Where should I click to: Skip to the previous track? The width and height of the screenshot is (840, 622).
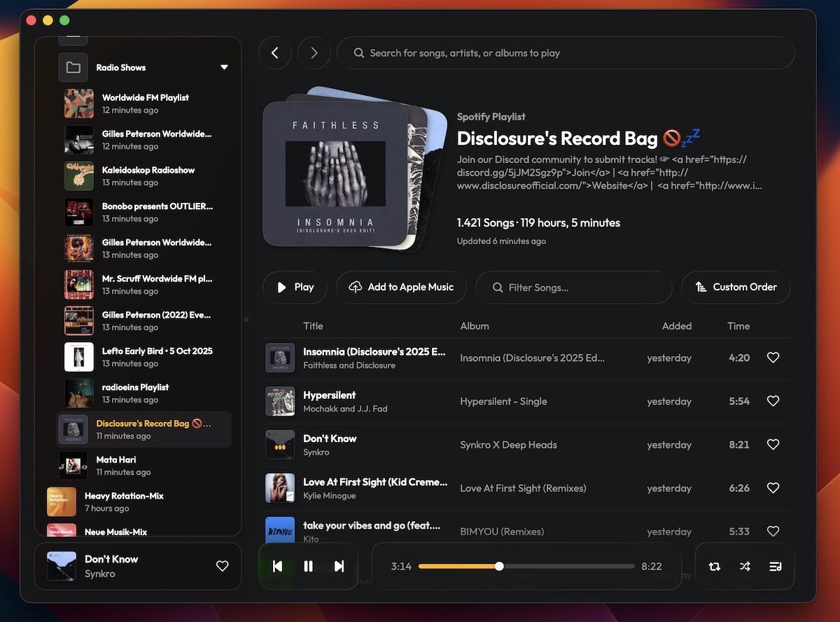point(277,566)
